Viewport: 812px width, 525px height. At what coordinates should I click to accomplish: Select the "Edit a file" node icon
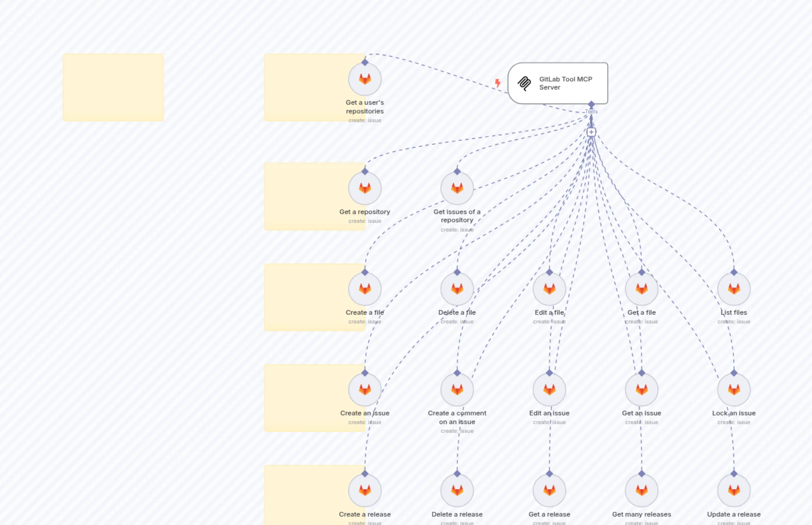coord(549,289)
